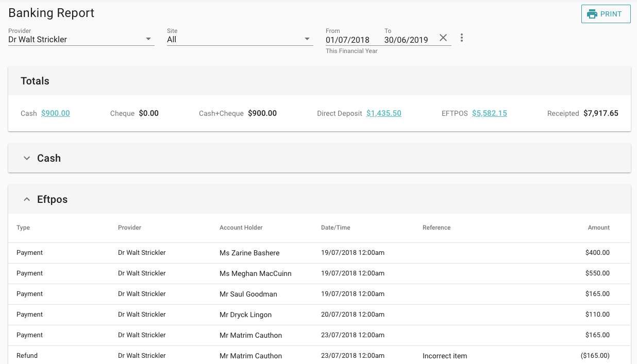Edit the From date field
This screenshot has width=637, height=364.
(348, 40)
